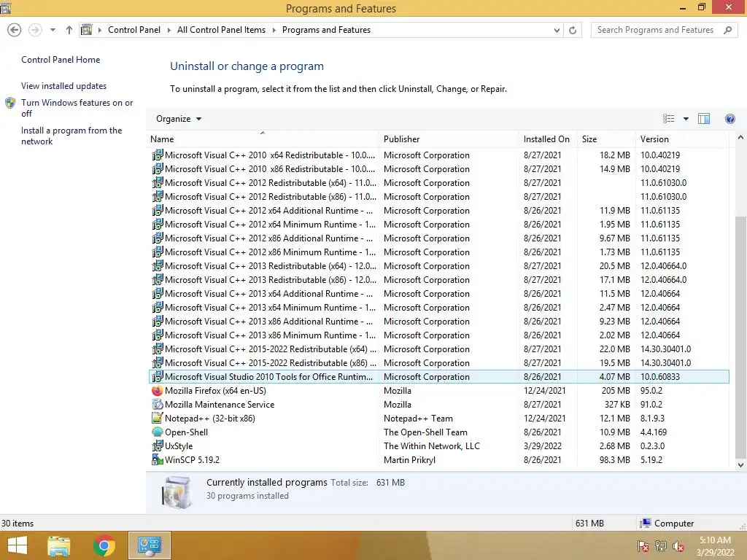Open Control Panel Home link

click(61, 60)
